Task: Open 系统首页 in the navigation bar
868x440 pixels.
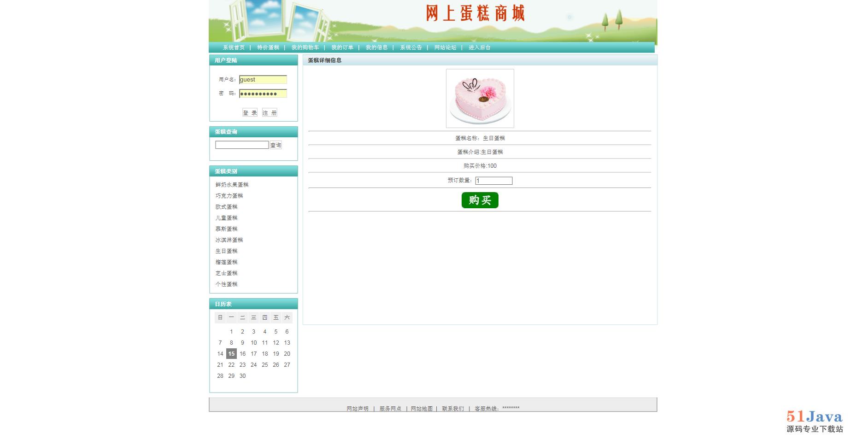Action: 234,47
